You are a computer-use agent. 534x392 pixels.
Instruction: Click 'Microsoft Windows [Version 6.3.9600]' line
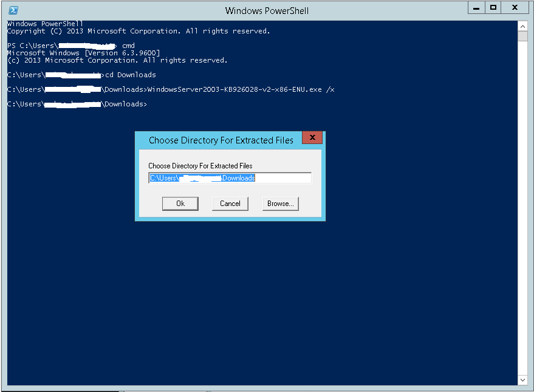[x=83, y=53]
